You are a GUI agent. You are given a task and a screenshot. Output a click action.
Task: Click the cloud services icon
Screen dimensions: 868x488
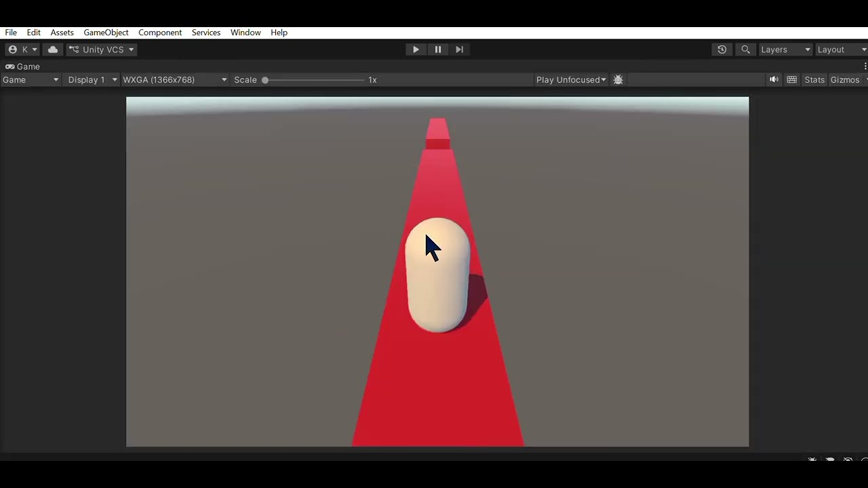(x=53, y=49)
